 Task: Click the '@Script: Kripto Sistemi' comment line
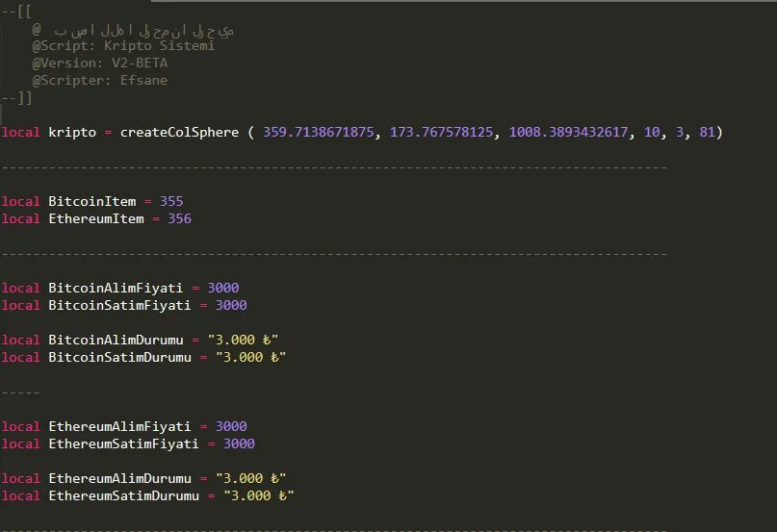123,46
